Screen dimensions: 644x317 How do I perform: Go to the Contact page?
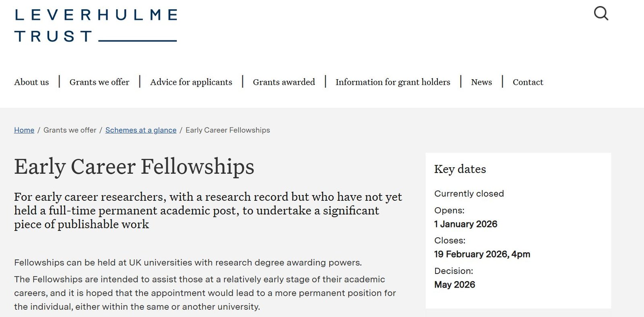pyautogui.click(x=528, y=82)
